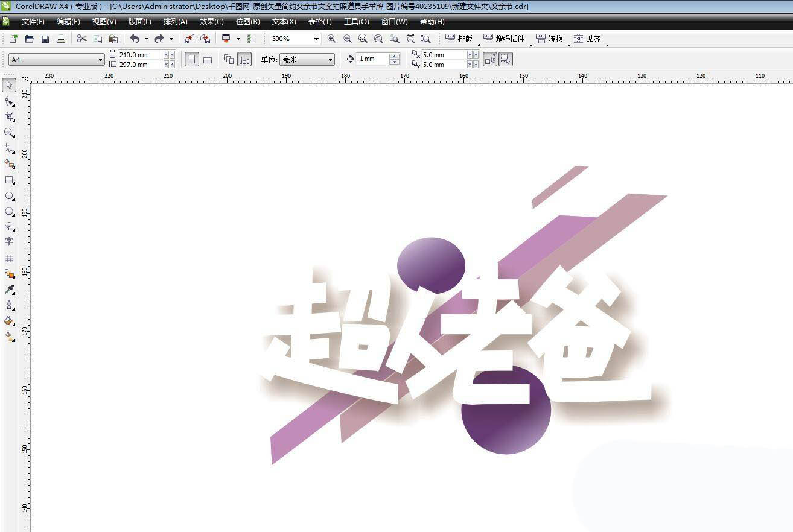
Task: Select the Pick tool
Action: click(x=8, y=86)
